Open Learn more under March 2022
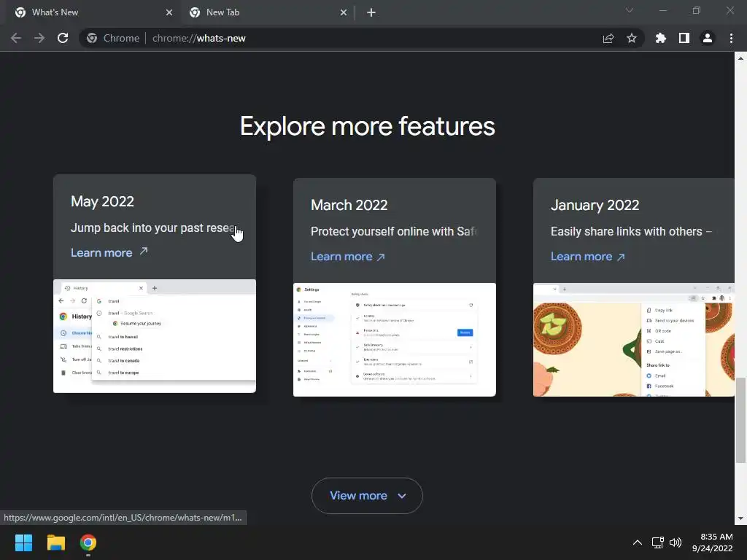The width and height of the screenshot is (747, 560). coord(348,256)
